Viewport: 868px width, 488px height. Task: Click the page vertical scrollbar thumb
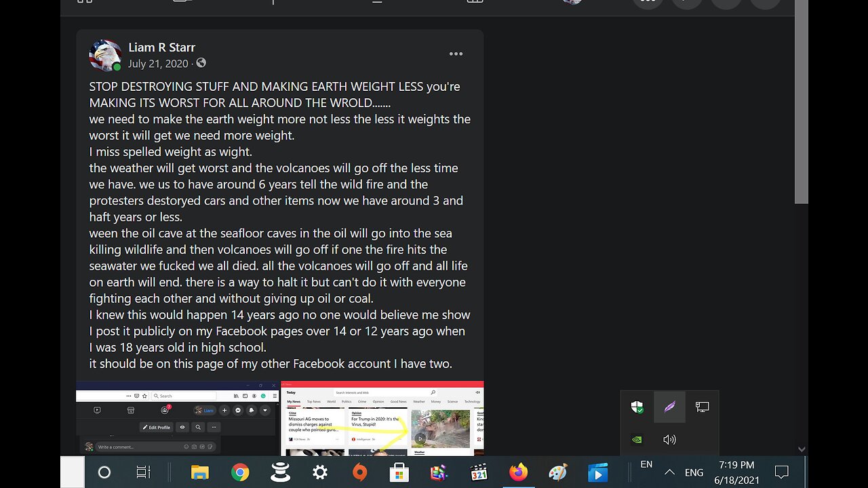802,102
